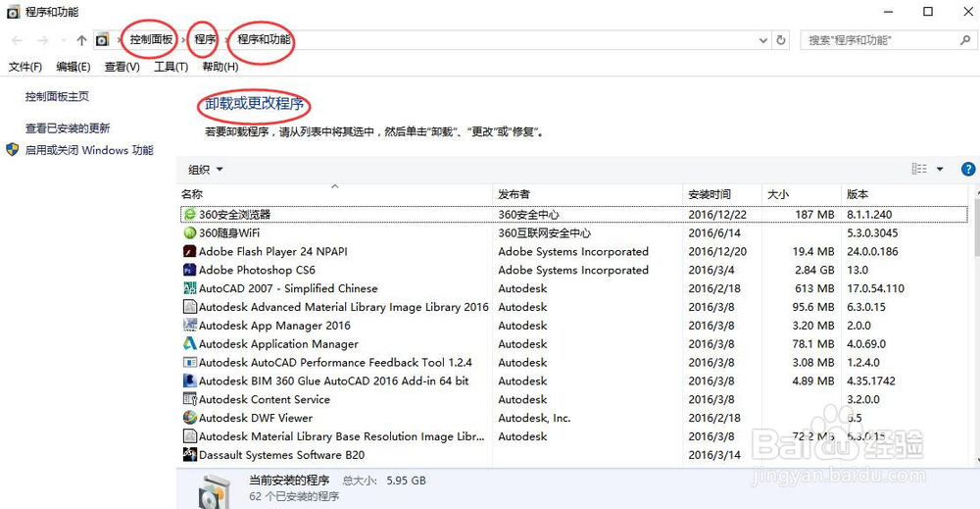Go up one level with up arrow
Viewport: 980px width, 509px height.
(81, 40)
